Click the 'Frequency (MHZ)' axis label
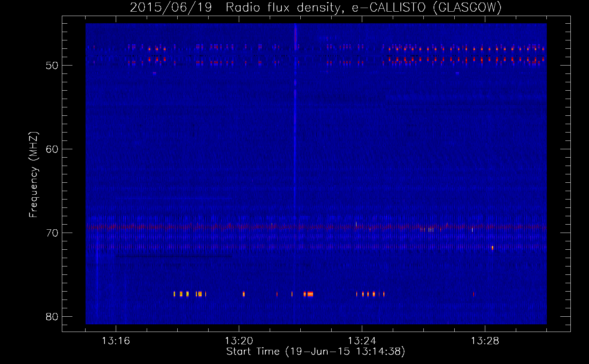Screen dimensions: 589x364 33,175
